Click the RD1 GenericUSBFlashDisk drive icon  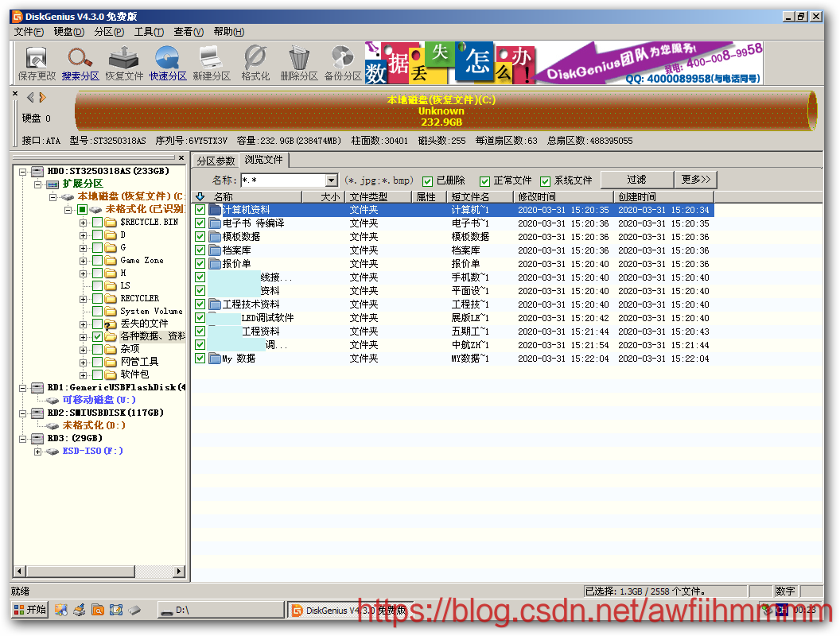pos(37,388)
